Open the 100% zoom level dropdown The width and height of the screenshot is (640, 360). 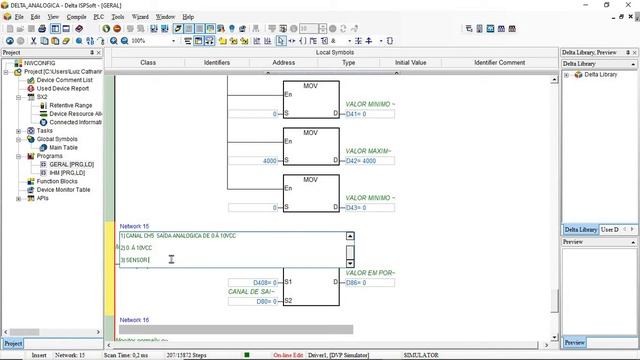click(173, 41)
